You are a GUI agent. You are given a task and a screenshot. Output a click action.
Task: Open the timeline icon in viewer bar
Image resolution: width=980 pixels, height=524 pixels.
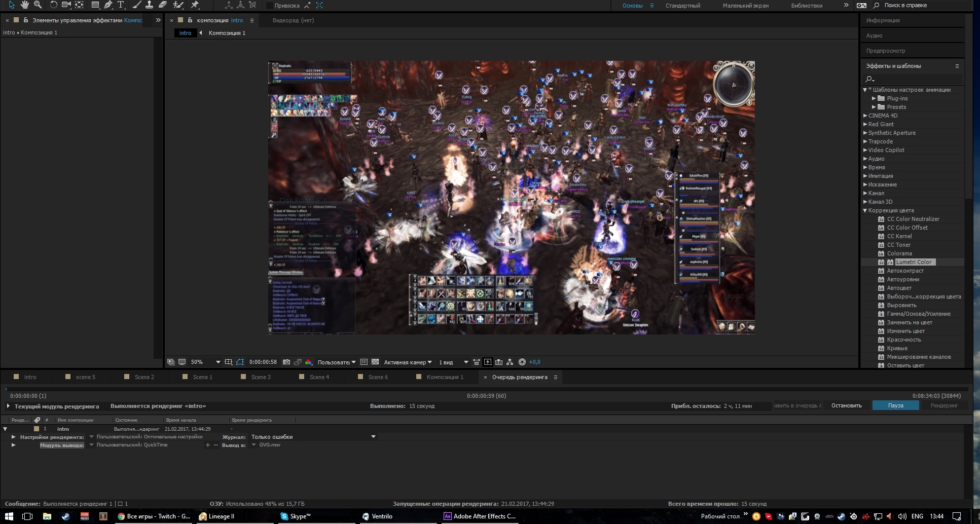tap(499, 362)
